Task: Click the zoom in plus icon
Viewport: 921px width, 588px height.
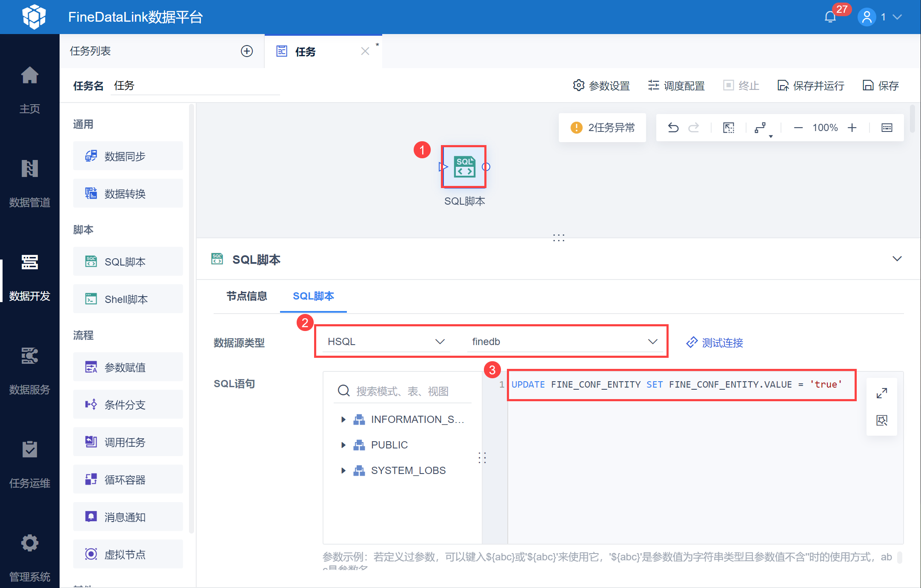Action: click(x=852, y=128)
